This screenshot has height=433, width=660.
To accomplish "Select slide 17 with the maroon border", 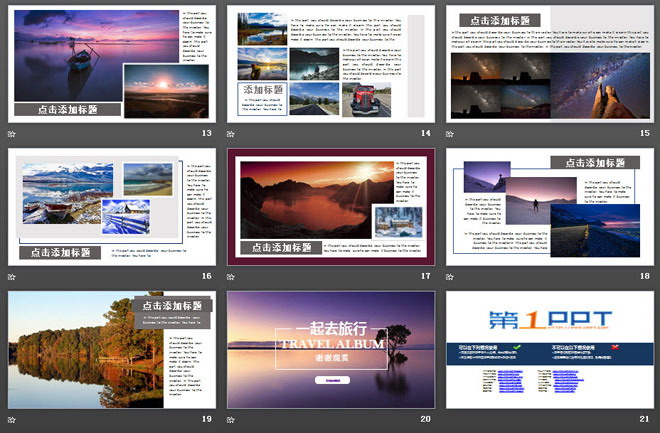I will 330,207.
